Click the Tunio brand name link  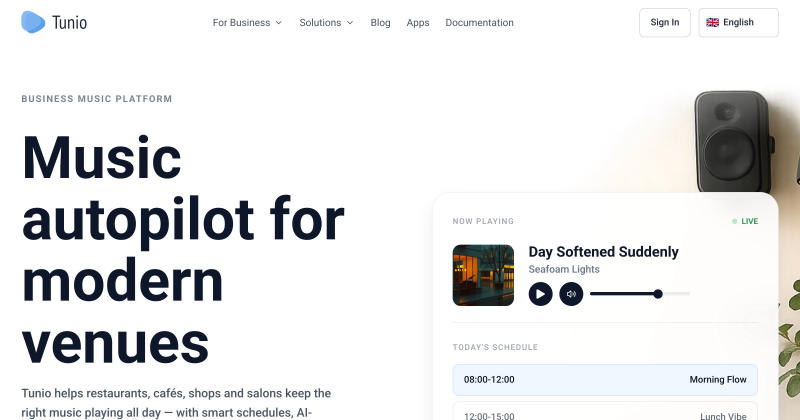(x=69, y=22)
